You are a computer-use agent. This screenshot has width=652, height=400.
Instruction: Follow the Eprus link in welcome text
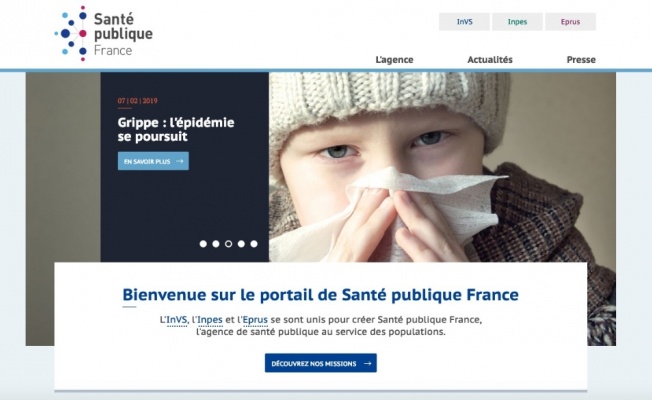click(255, 320)
